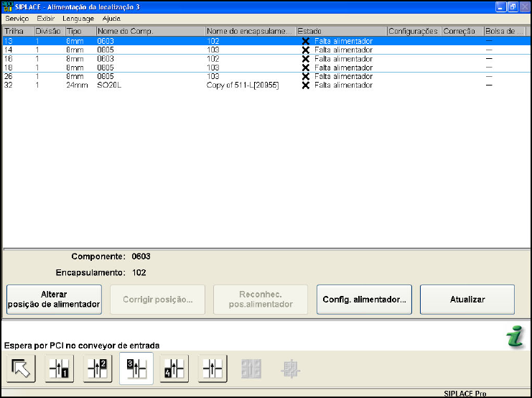Select feeder location 1 icon

60,369
